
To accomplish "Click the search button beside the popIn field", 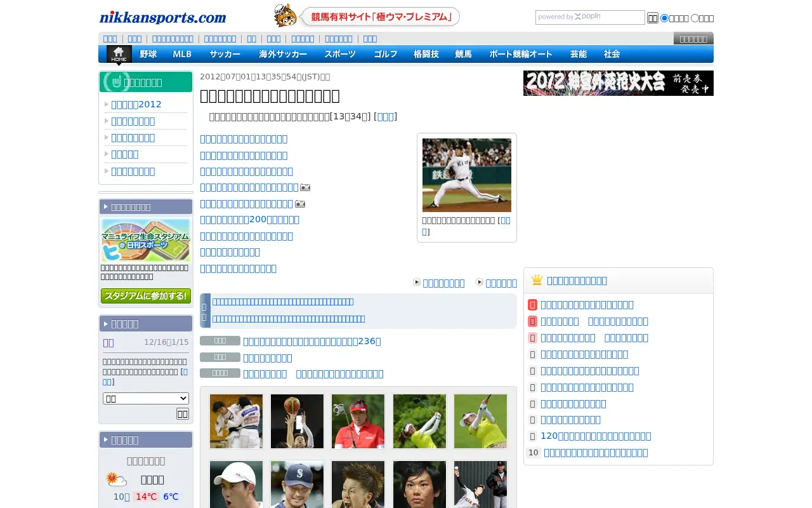I will coord(653,18).
